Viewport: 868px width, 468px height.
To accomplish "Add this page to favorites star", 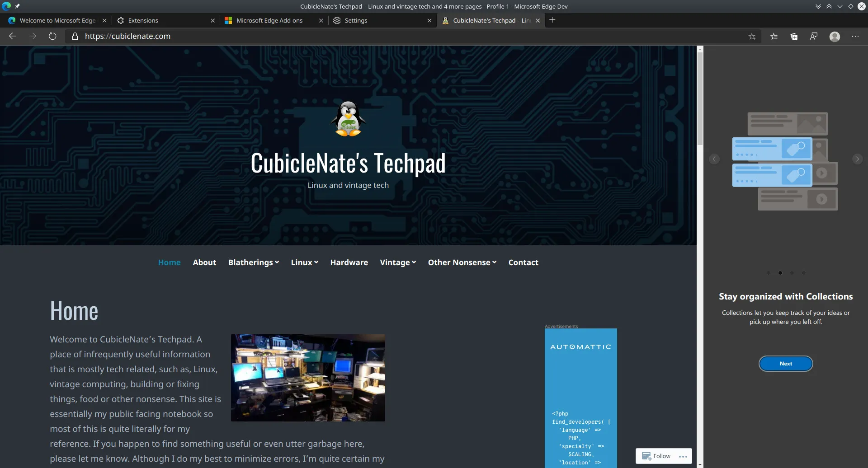I will pyautogui.click(x=752, y=37).
